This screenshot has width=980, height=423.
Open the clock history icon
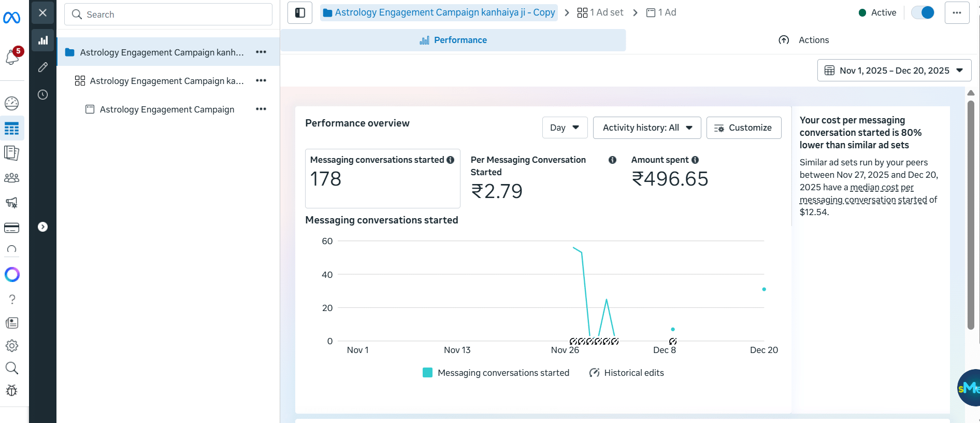coord(43,95)
